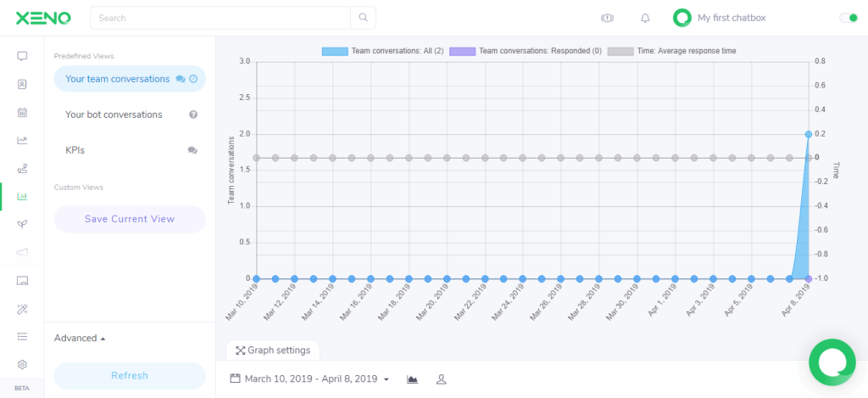Image resolution: width=868 pixels, height=398 pixels.
Task: Click into the Search input field
Action: (220, 18)
